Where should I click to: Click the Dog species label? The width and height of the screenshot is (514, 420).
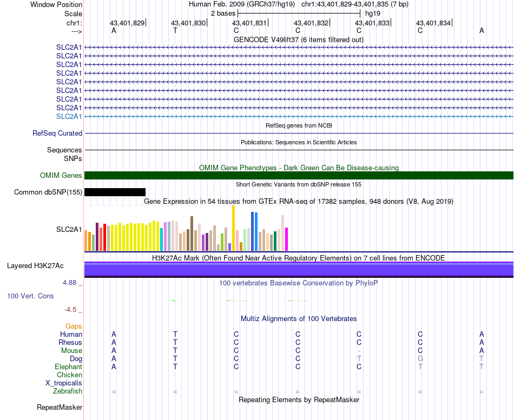(x=76, y=359)
